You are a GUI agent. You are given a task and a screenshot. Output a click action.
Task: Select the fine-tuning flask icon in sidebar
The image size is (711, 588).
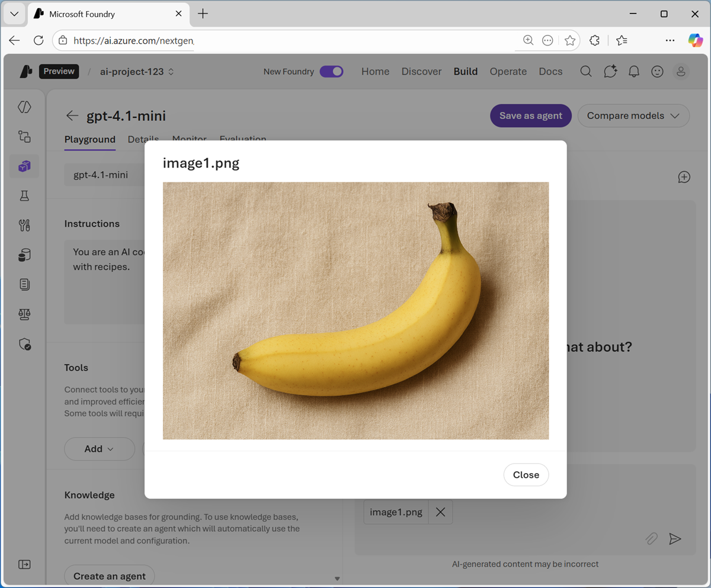pyautogui.click(x=24, y=195)
